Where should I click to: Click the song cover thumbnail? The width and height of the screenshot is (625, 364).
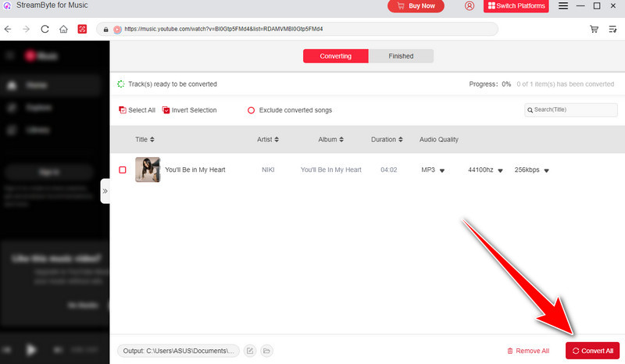(148, 170)
